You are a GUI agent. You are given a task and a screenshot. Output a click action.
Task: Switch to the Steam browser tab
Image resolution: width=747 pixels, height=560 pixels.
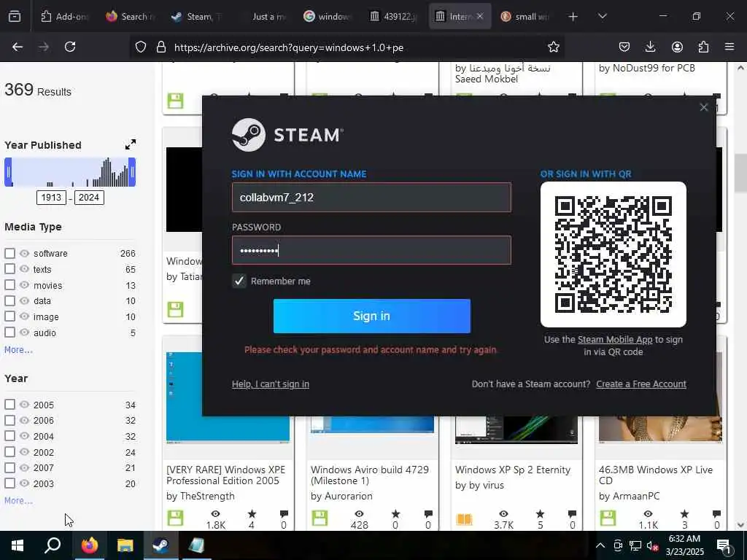196,17
